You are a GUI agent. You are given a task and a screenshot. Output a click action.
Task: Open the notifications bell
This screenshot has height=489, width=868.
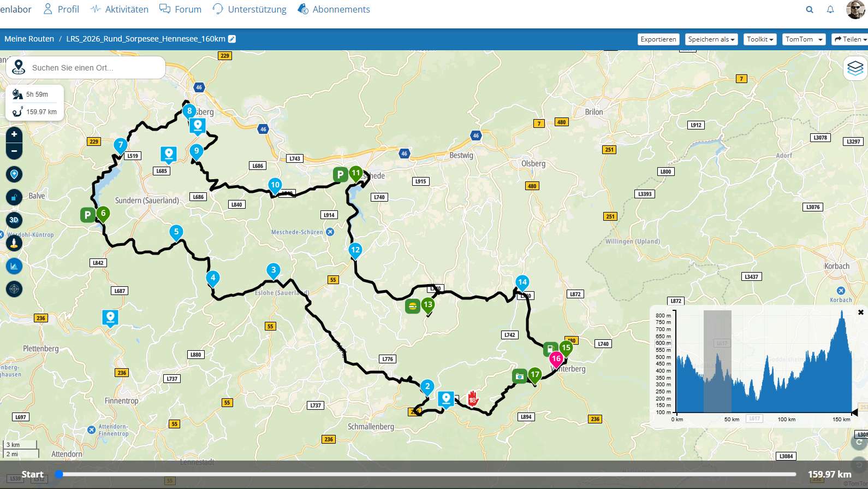[830, 9]
